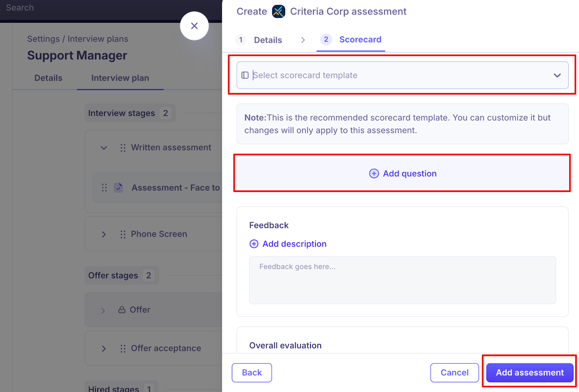The image size is (579, 392).
Task: Click the lock icon next to Offer
Action: coord(122,310)
